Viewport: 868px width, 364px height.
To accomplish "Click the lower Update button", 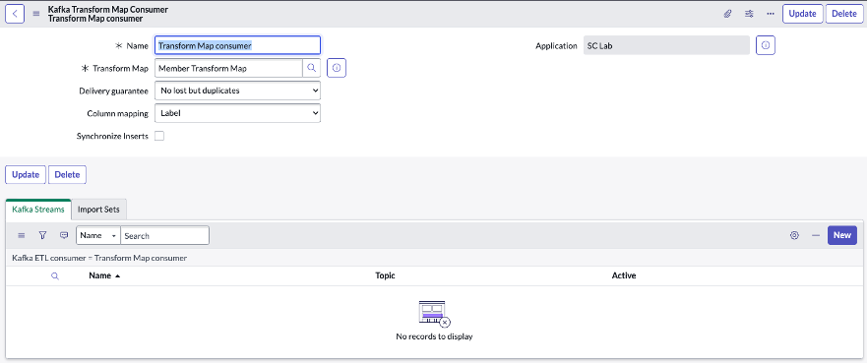I will click(26, 174).
